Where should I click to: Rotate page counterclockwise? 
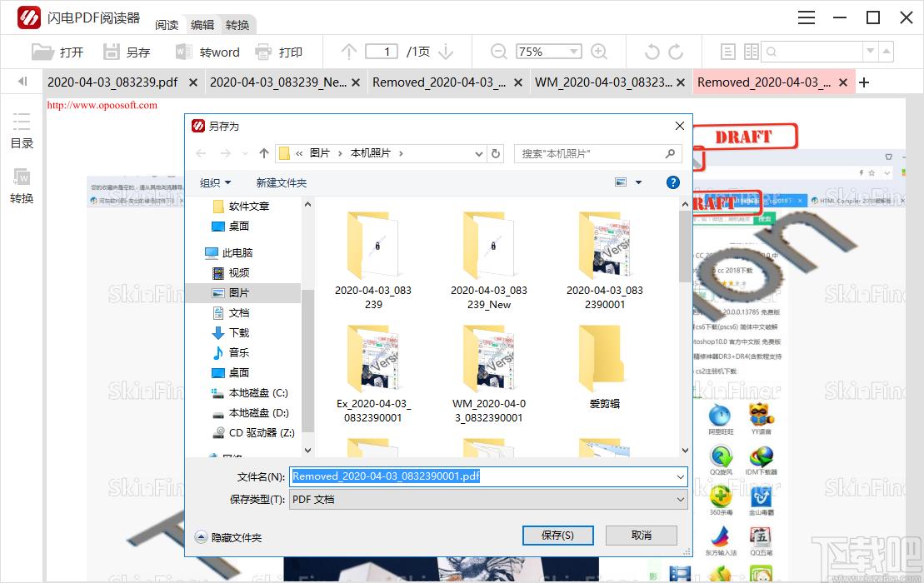(x=652, y=52)
